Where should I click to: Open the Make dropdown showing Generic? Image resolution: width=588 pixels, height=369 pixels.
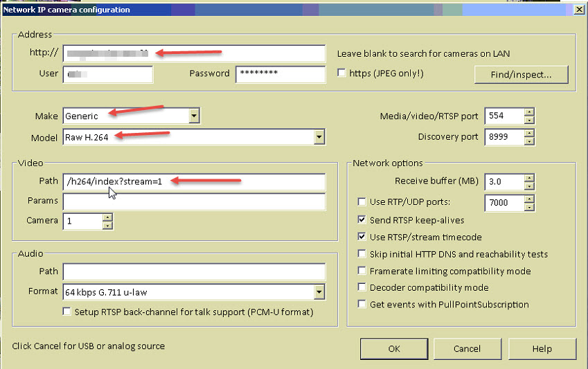(x=194, y=116)
